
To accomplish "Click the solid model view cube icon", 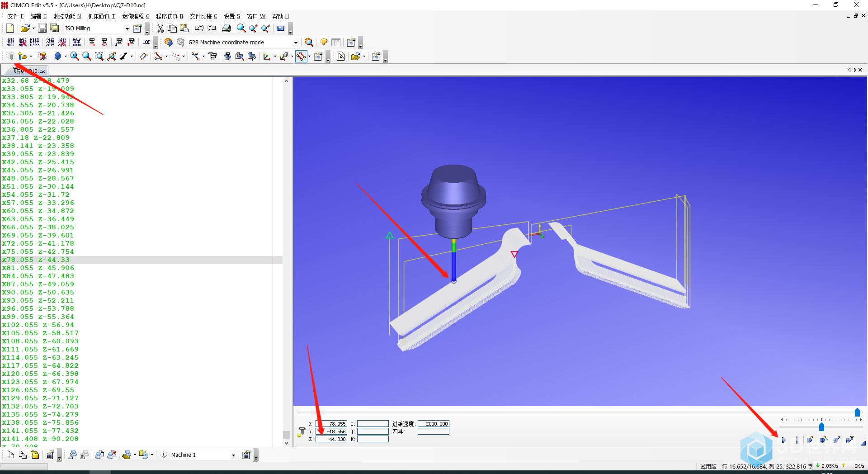I will pyautogui.click(x=57, y=57).
